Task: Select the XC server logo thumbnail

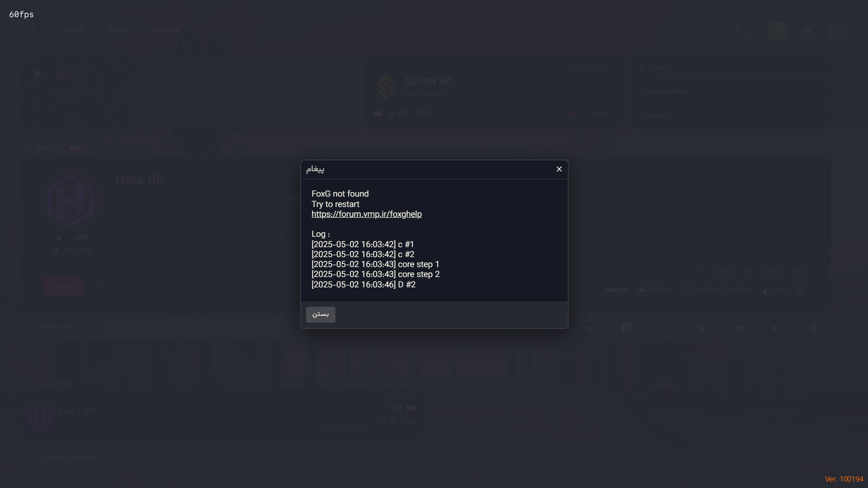Action: pos(776,328)
